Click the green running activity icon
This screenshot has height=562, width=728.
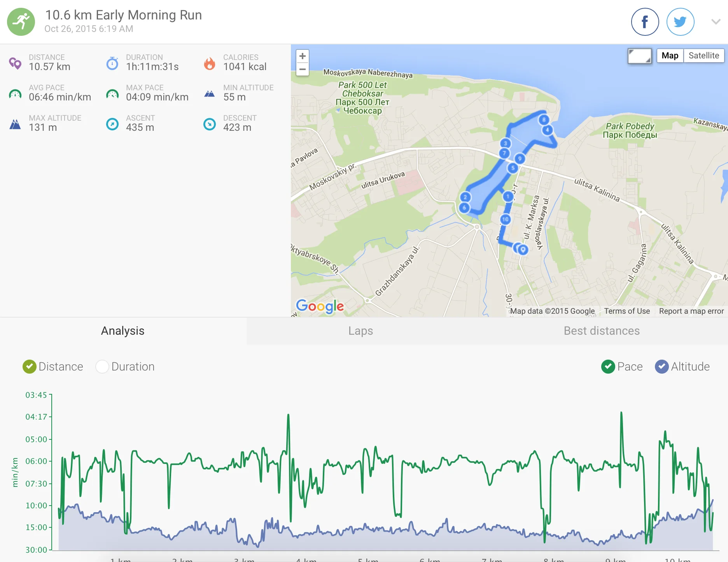[21, 22]
